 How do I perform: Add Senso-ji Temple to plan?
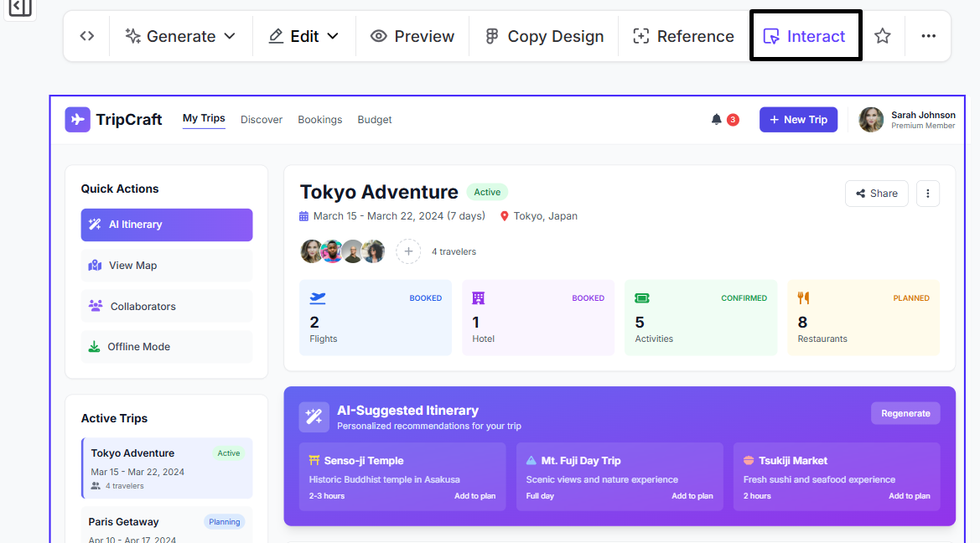coord(474,496)
